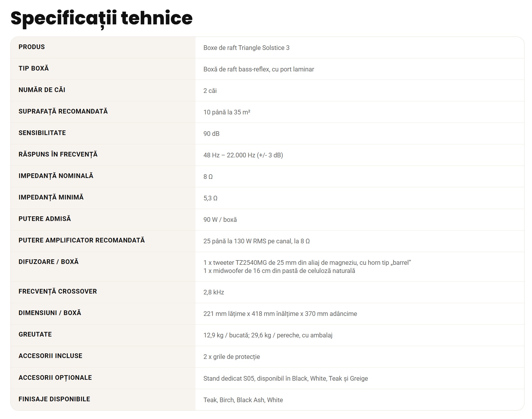Select the PUTERE AMPLIFICATOR RECOMANDATĂ label
The height and width of the screenshot is (419, 532).
coord(82,240)
